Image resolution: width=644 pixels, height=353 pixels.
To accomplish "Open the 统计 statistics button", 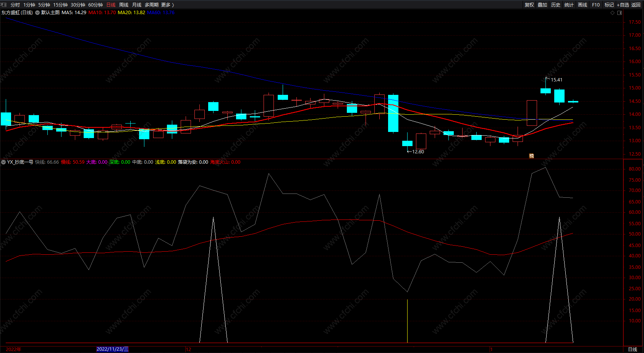I will click(569, 5).
